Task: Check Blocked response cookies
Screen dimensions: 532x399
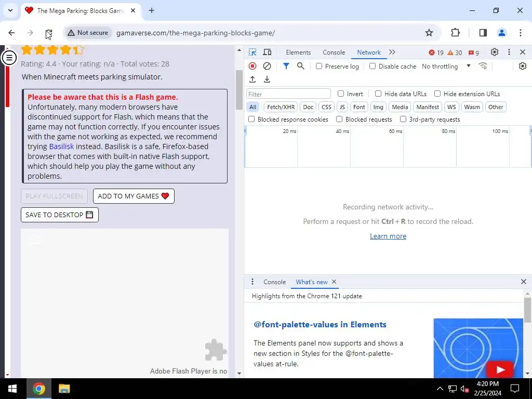Action: click(251, 119)
